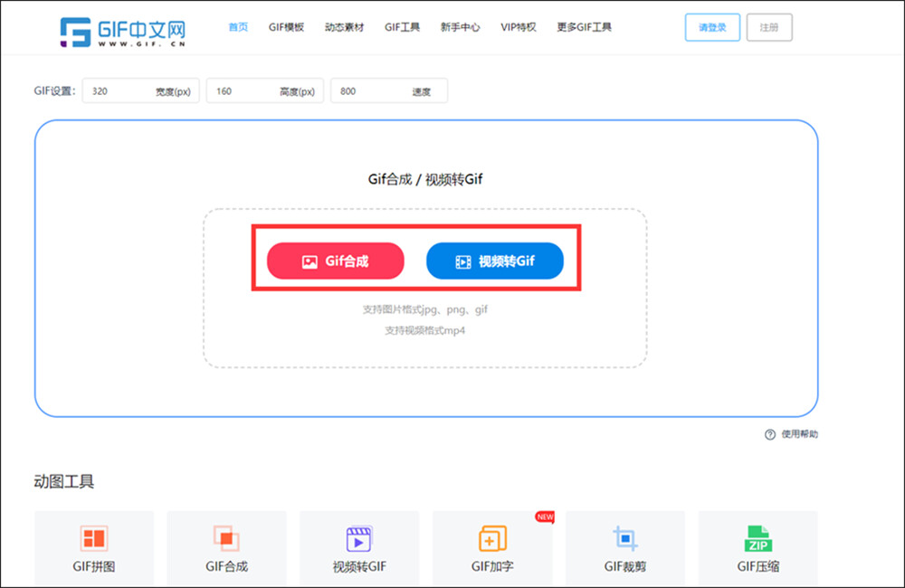The width and height of the screenshot is (905, 588).
Task: Click the 动图工具 heading
Action: point(63,481)
